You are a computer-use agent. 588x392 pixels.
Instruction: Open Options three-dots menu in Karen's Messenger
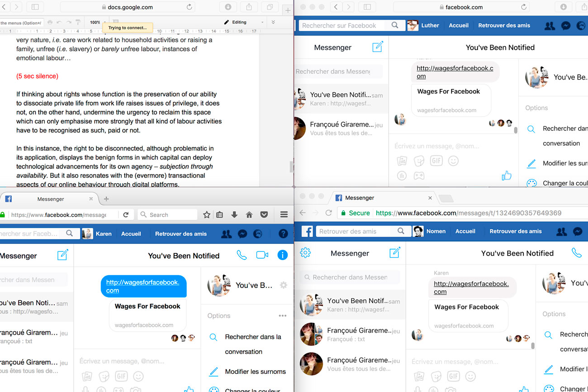click(283, 316)
